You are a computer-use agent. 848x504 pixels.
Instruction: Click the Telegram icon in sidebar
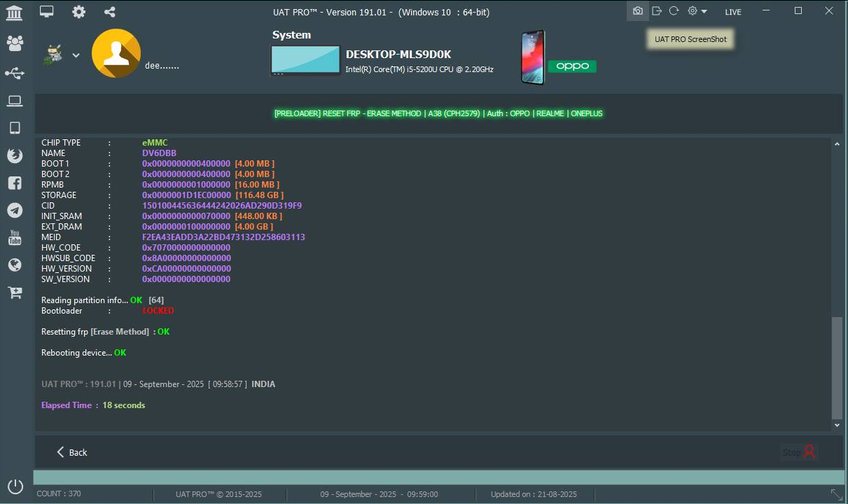click(15, 210)
